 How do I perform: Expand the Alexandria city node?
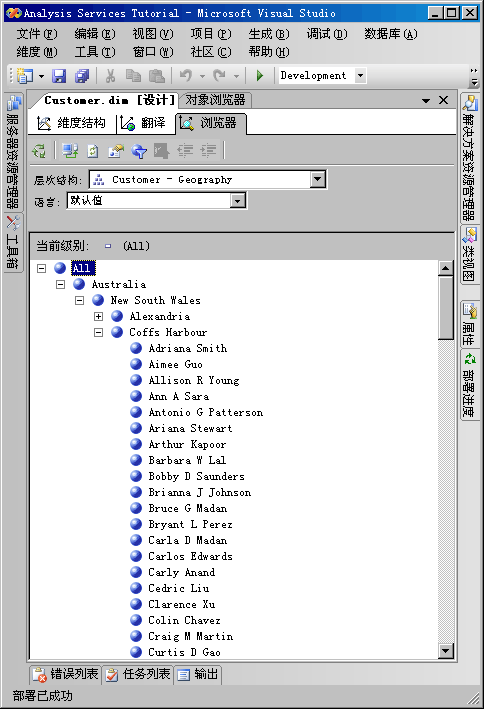click(99, 317)
